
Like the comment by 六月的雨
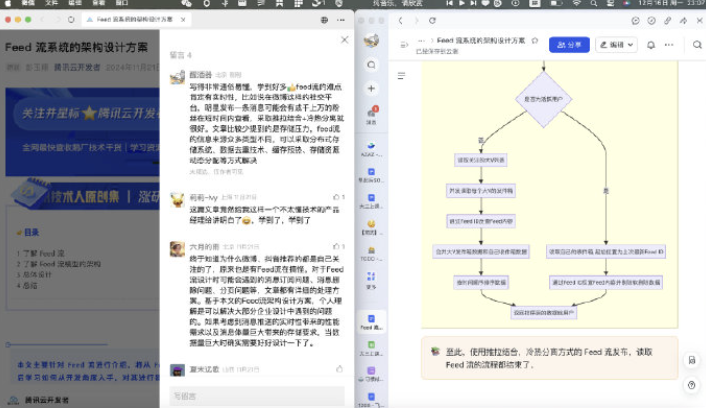(336, 246)
